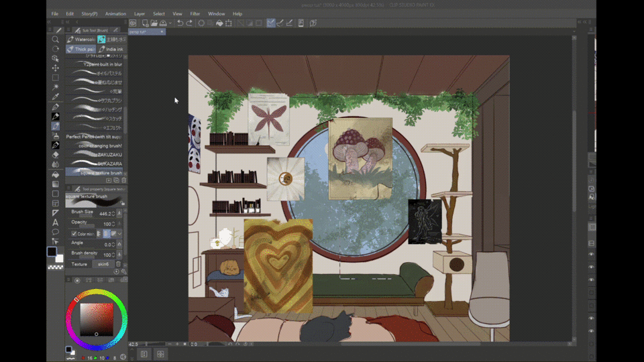Select the Move layer tool
Image resolution: width=644 pixels, height=362 pixels.
click(56, 68)
